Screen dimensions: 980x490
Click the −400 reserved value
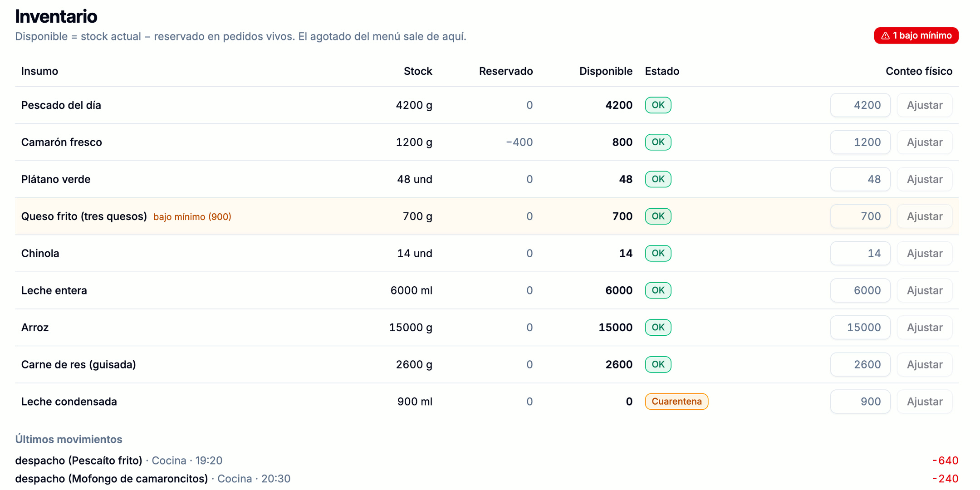pyautogui.click(x=519, y=142)
